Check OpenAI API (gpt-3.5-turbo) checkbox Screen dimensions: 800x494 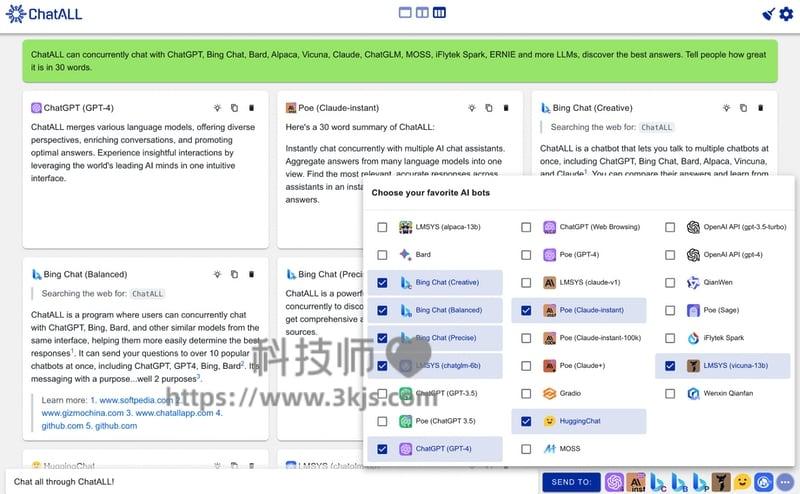(x=670, y=227)
